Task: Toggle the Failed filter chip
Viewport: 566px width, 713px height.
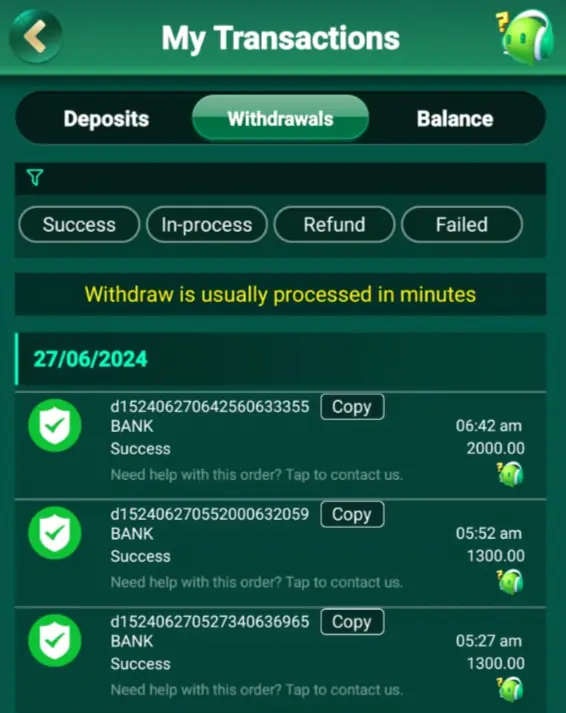Action: (x=462, y=225)
